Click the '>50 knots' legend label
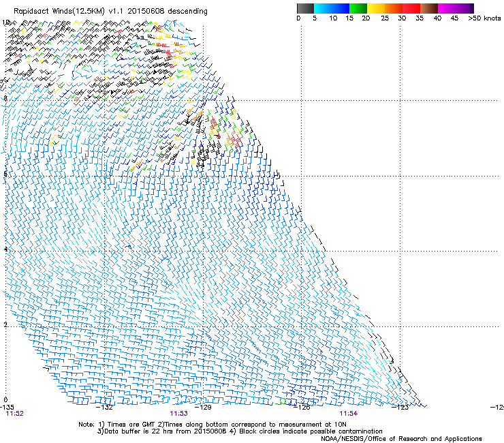Viewport: 504px width, 443px height. click(x=484, y=18)
